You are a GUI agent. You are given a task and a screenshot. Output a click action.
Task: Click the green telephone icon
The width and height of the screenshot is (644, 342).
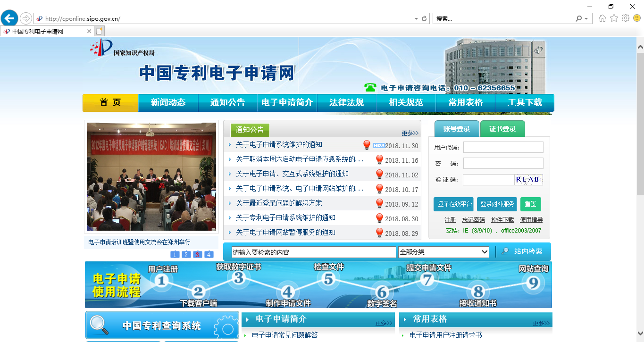370,88
